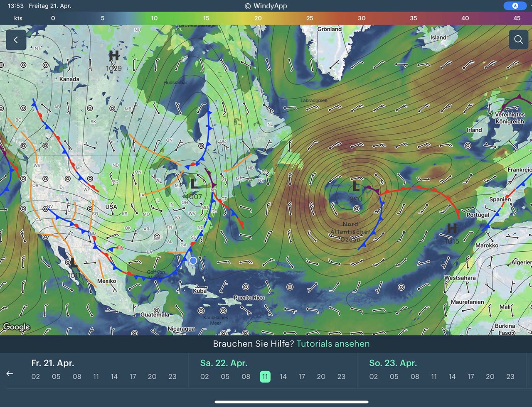Tap the Kuba map label
The height and width of the screenshot is (407, 532).
[200, 291]
